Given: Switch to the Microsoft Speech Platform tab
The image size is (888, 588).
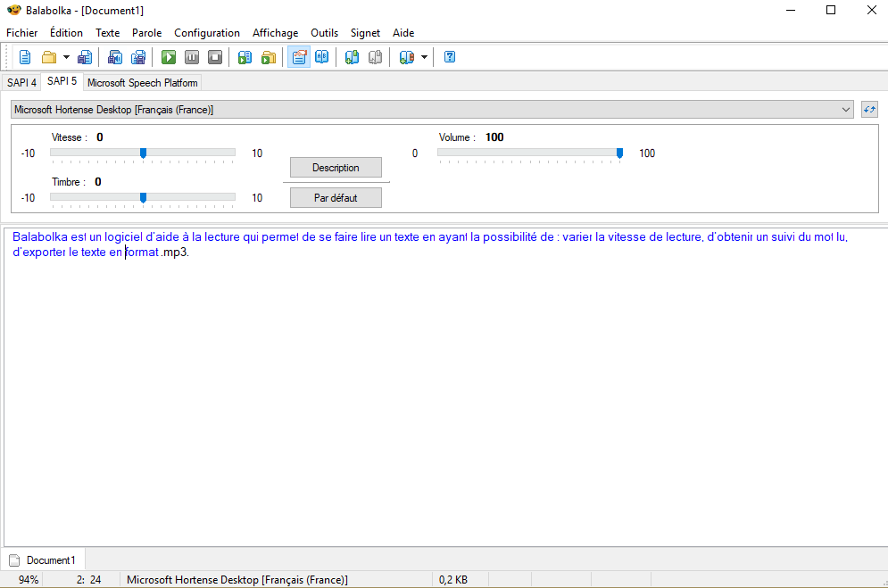Looking at the screenshot, I should coord(142,83).
